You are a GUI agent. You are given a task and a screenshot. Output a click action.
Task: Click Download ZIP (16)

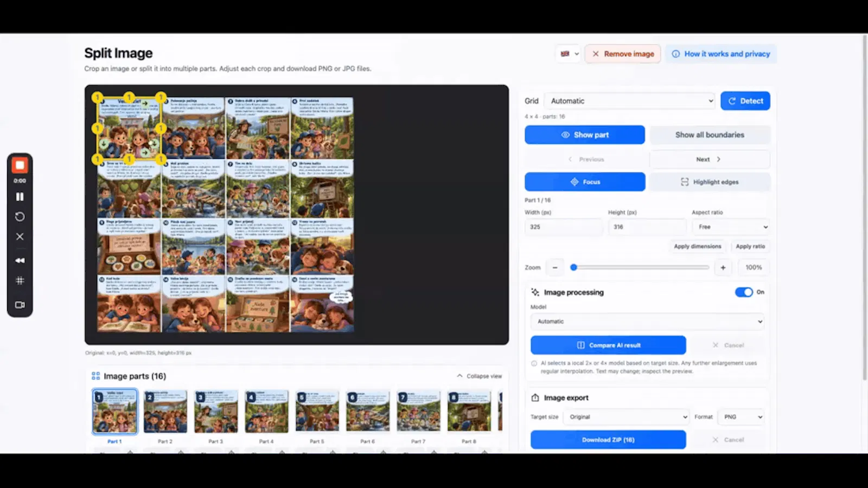[x=608, y=440]
